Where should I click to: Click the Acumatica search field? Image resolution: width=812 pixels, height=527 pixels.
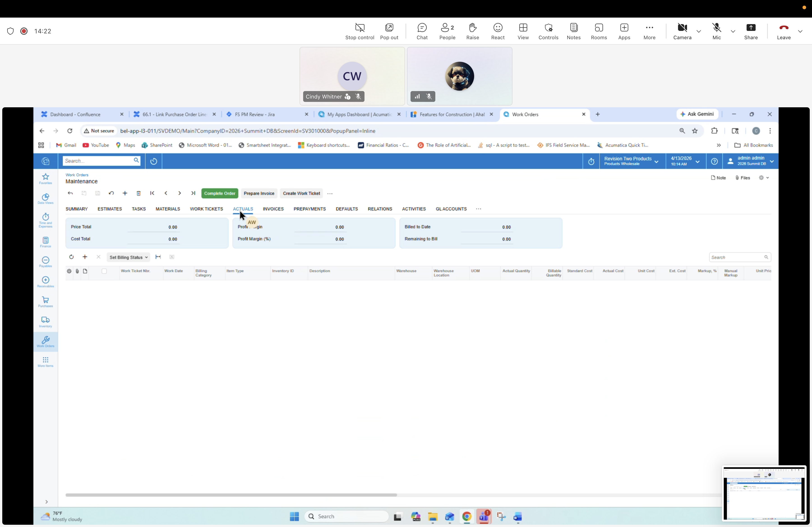point(99,160)
